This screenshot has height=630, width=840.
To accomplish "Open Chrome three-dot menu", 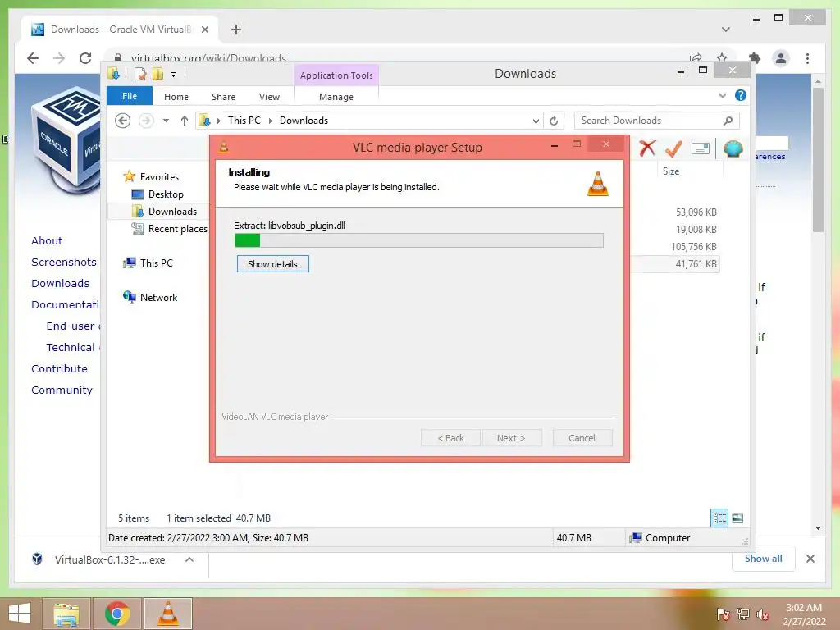I will (x=807, y=58).
